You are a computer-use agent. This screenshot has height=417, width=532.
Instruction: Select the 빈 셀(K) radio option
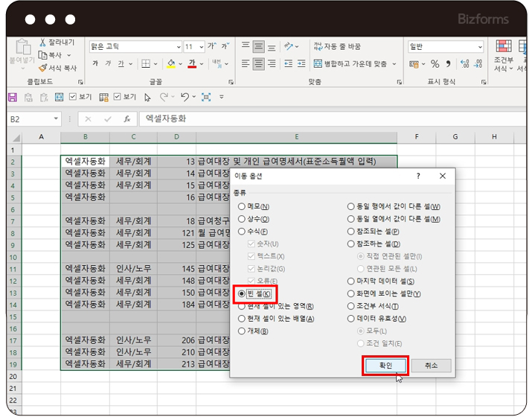click(x=242, y=294)
